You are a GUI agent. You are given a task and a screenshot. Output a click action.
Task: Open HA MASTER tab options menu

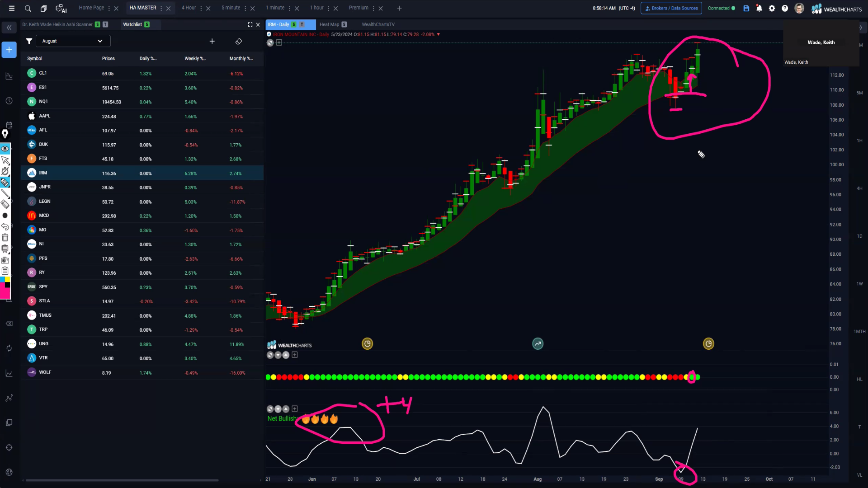161,8
